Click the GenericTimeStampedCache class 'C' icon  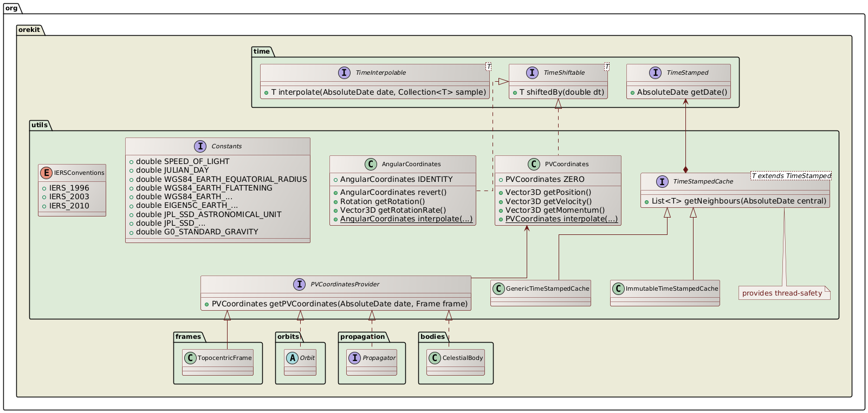[x=498, y=289]
